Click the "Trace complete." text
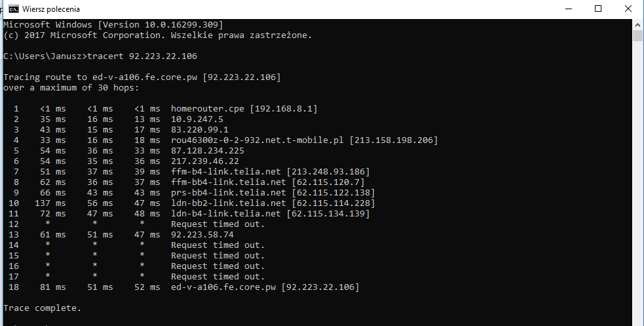The height and width of the screenshot is (326, 644). [x=43, y=308]
